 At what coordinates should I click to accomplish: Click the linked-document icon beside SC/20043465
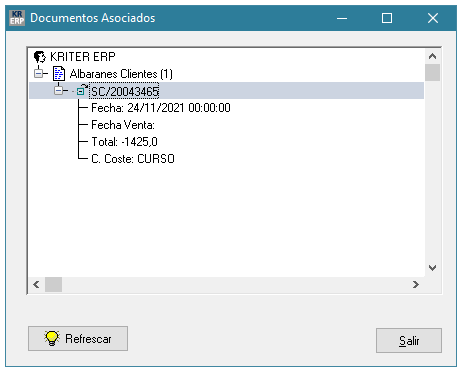82,90
